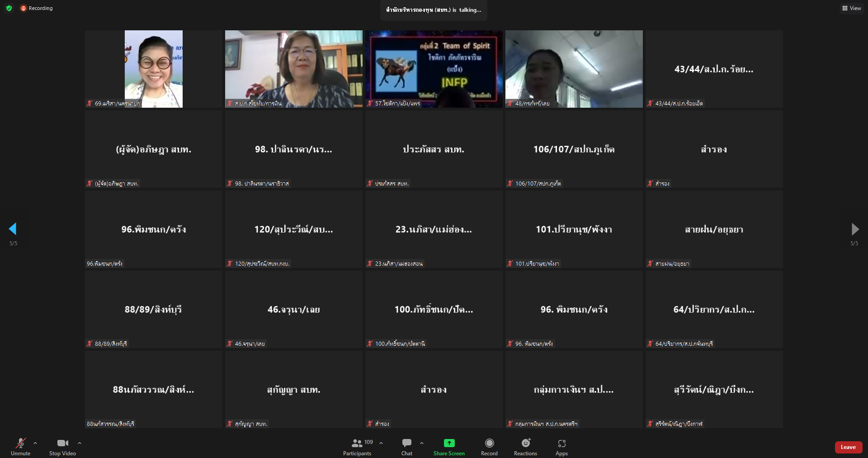Select the video tile of 69.เมริสา/นครนายก
This screenshot has width=868, height=458.
pos(154,69)
